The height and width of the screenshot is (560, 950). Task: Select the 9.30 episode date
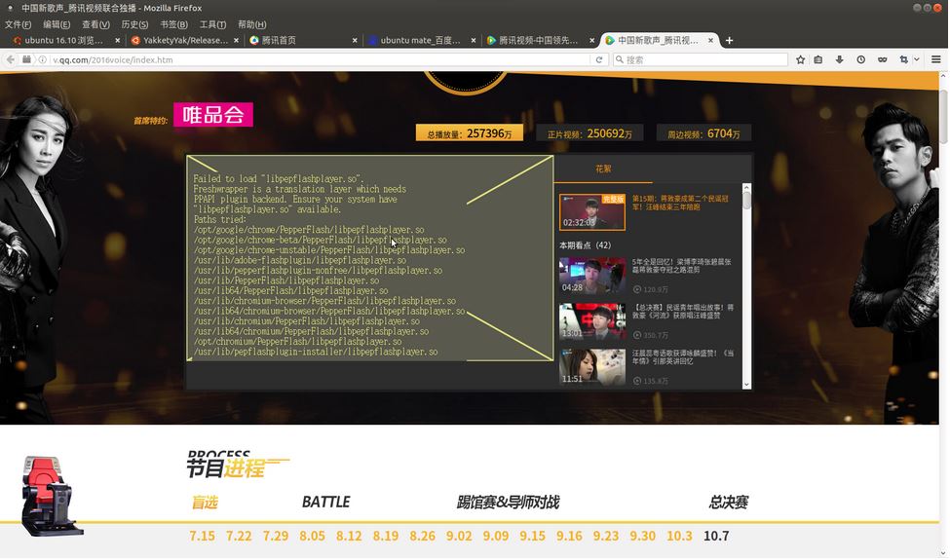point(642,536)
